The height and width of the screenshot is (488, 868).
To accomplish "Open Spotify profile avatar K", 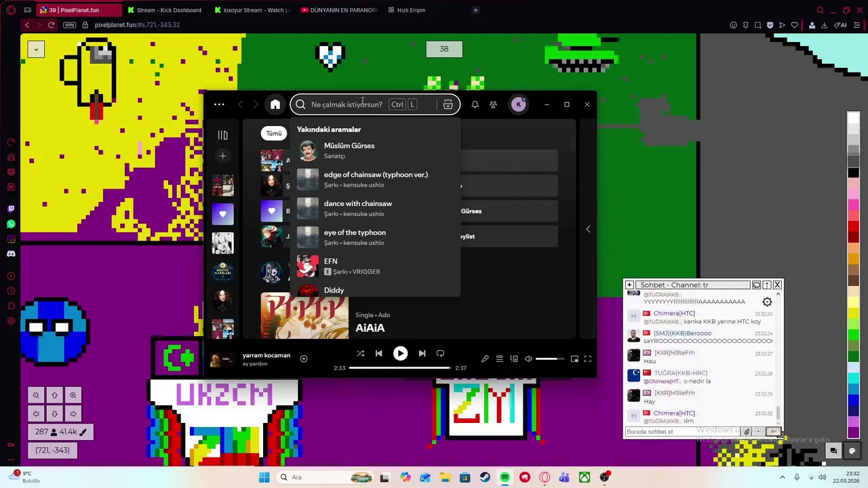I will point(518,104).
